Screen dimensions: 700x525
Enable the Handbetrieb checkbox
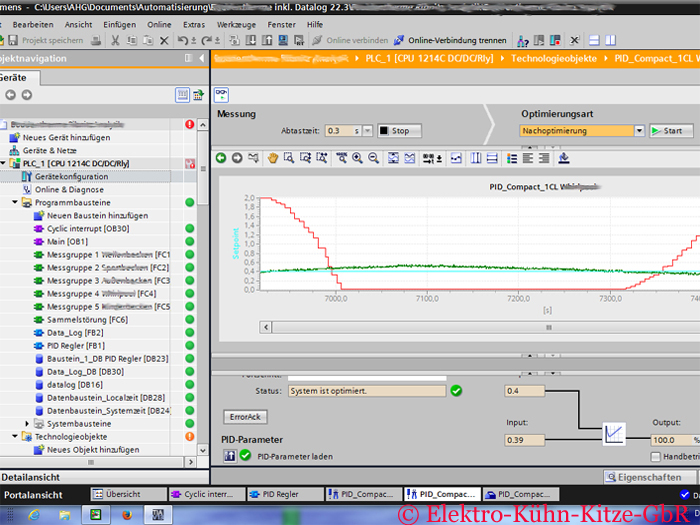pos(656,456)
